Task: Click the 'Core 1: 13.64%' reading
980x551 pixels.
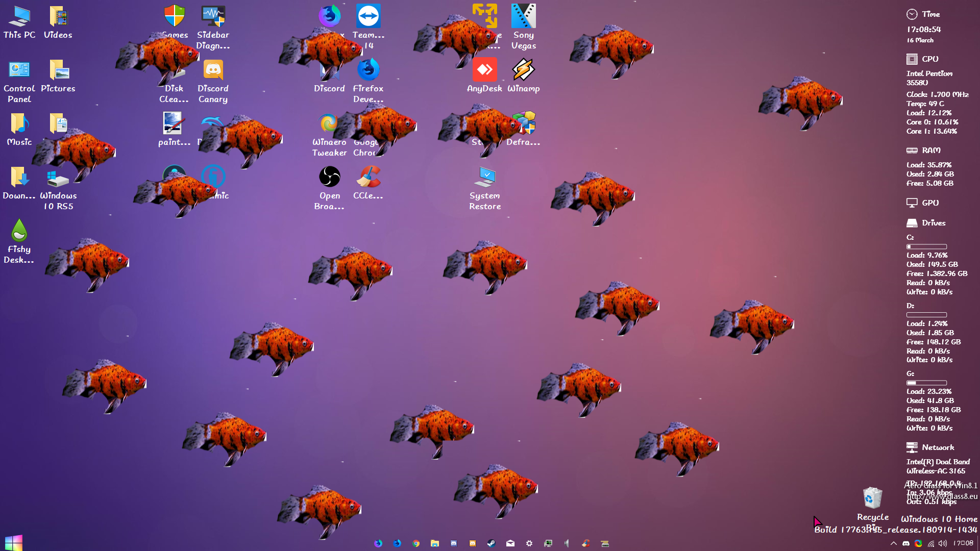Action: pyautogui.click(x=932, y=131)
